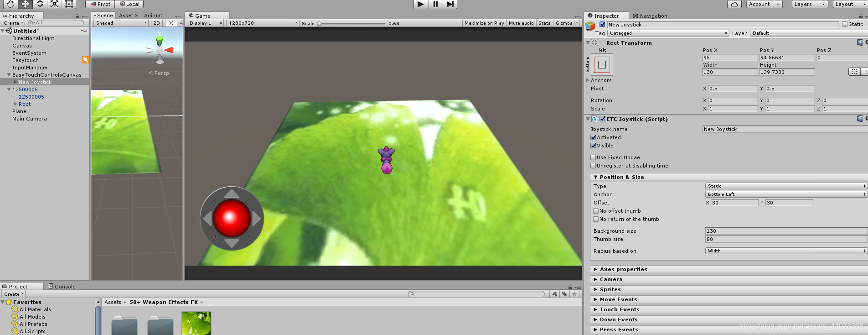868x335 pixels.
Task: Open the Navigation tab
Action: (x=650, y=16)
